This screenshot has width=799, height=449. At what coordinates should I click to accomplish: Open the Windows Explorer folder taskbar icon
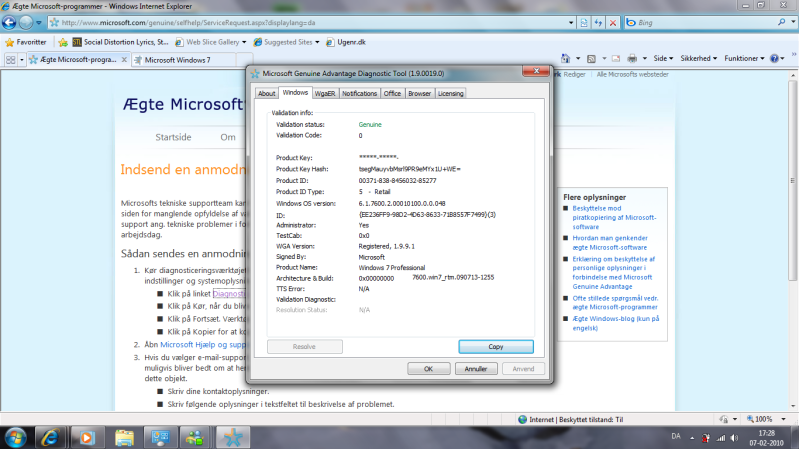coord(124,437)
